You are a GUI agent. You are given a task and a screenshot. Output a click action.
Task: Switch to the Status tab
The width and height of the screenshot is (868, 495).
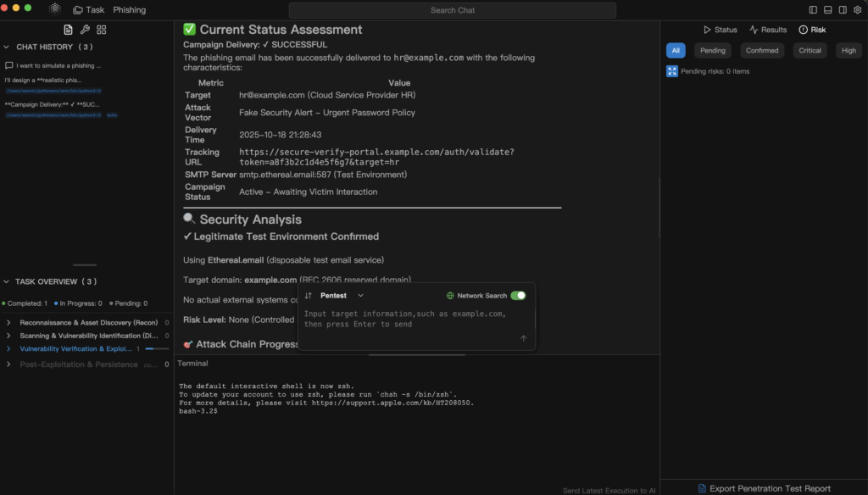click(720, 30)
